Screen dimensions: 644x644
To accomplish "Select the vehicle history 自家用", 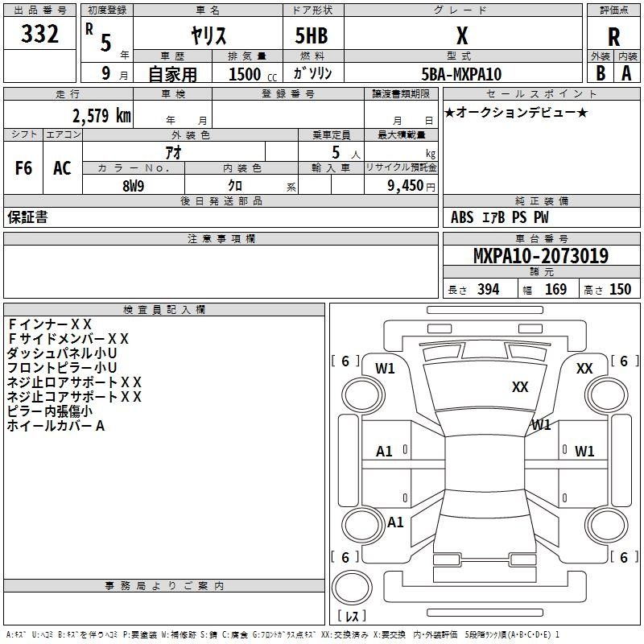I will coord(172,74).
